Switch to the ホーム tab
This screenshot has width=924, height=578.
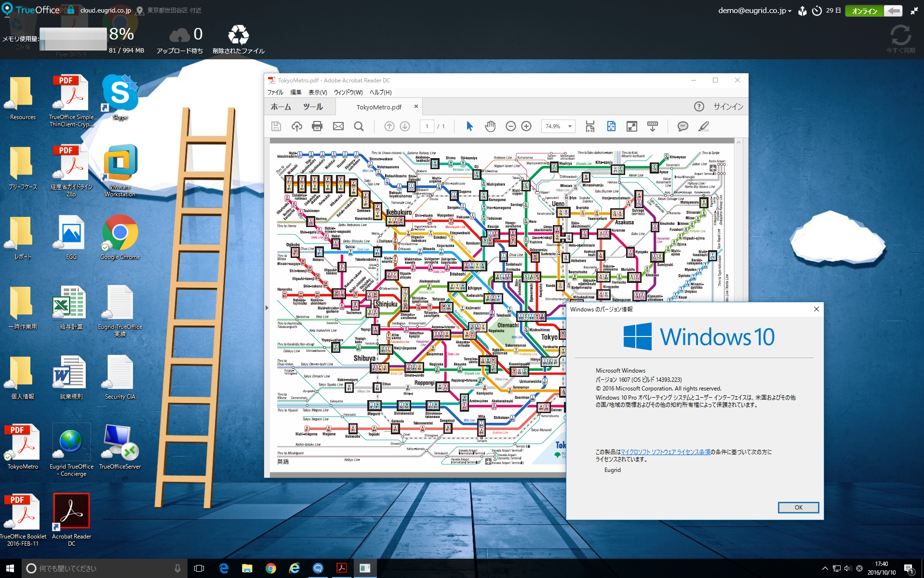click(281, 107)
